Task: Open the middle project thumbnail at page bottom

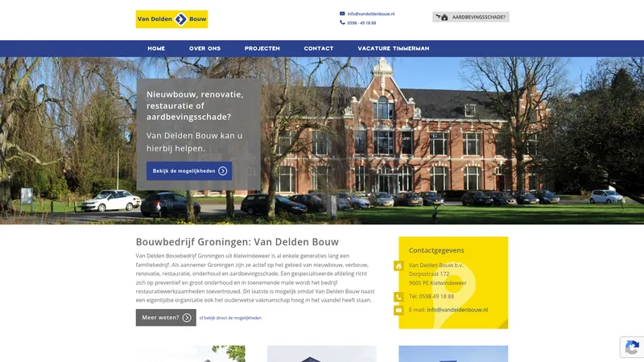Action: click(x=322, y=354)
